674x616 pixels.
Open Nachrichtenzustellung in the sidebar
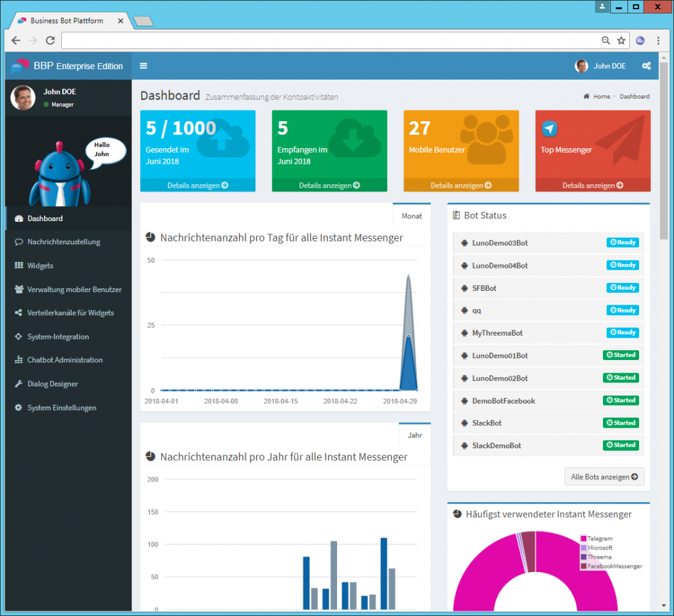click(x=68, y=242)
